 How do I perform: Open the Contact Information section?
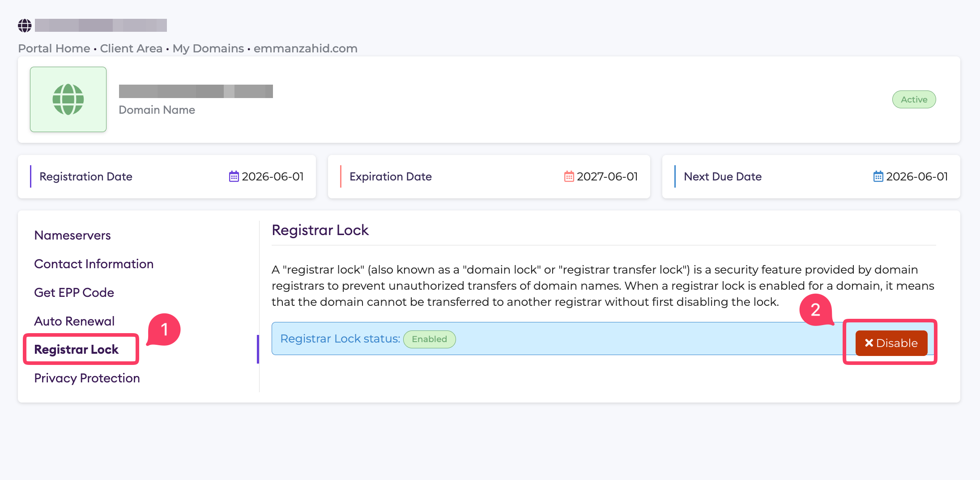[94, 264]
